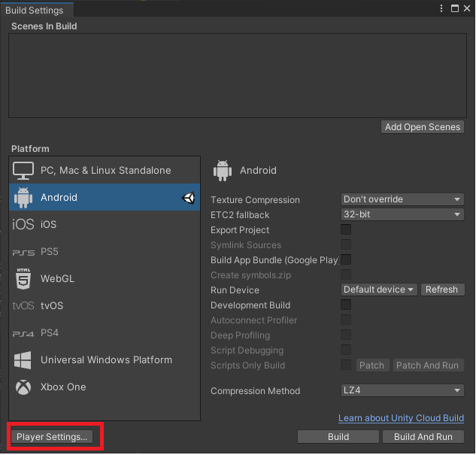This screenshot has height=455, width=476.
Task: Maximize the Build Settings window
Action: coord(454,8)
